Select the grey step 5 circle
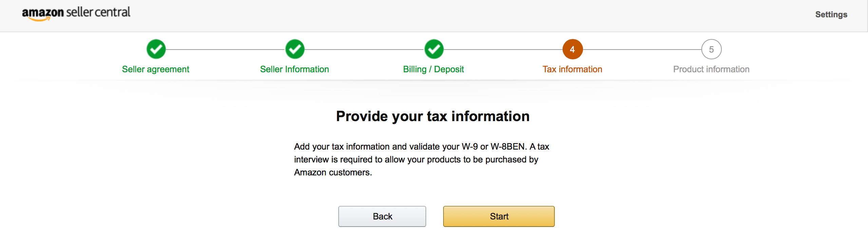The height and width of the screenshot is (250, 868). 712,49
